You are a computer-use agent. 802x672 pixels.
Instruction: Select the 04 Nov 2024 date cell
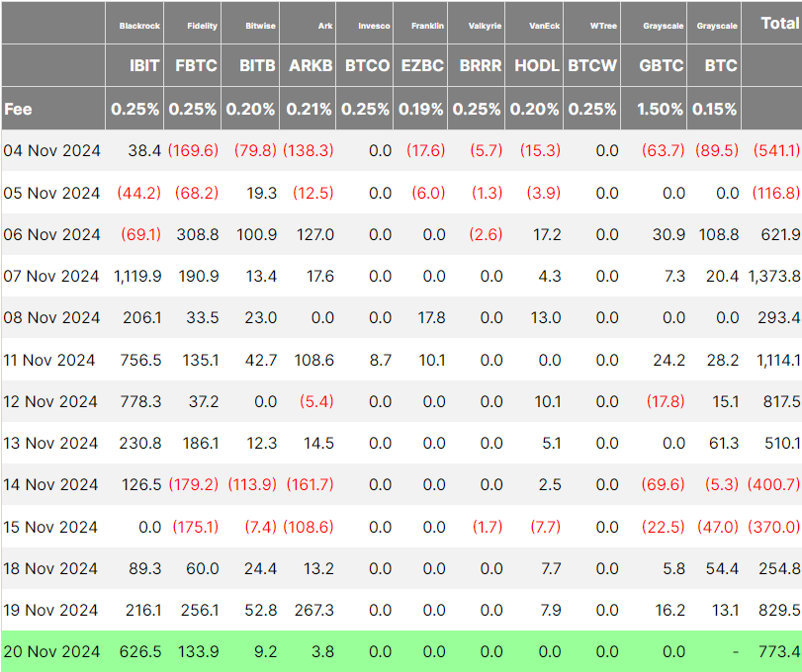(x=51, y=150)
